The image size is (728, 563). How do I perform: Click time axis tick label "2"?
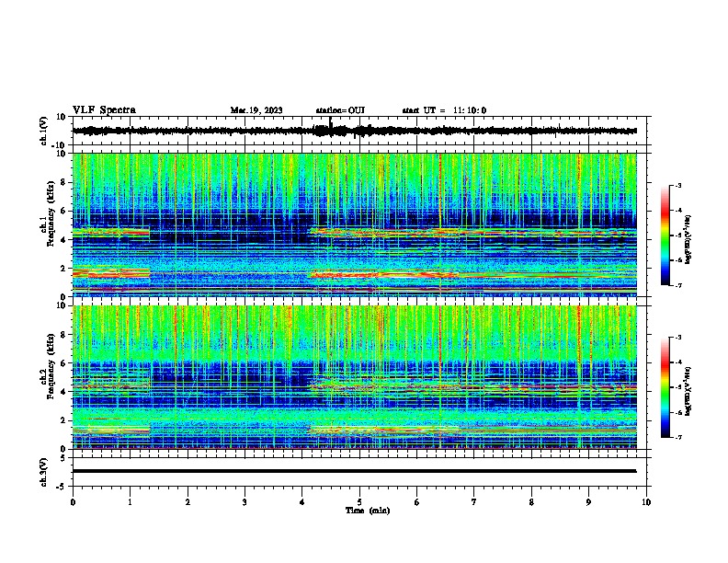pyautogui.click(x=188, y=502)
